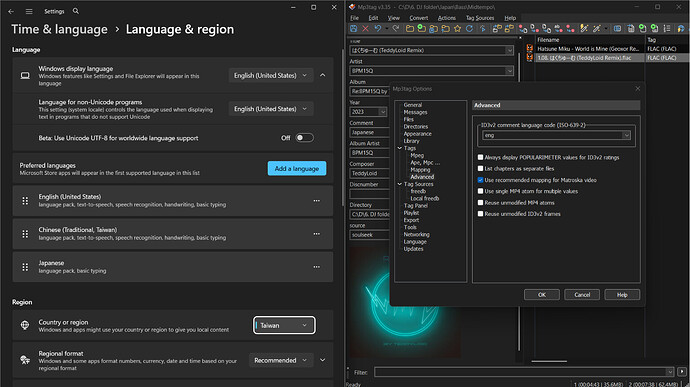Check List chapters as separate files
The width and height of the screenshot is (690, 387).
click(x=481, y=168)
